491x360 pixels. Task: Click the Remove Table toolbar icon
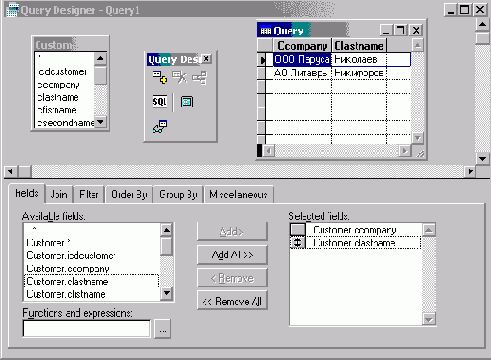[180, 77]
